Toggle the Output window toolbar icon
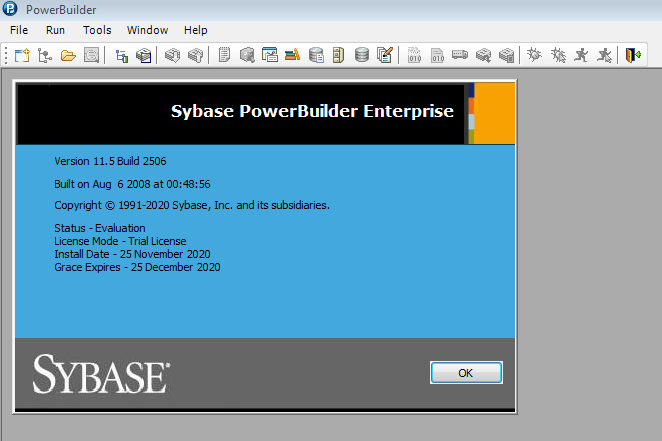Image resolution: width=662 pixels, height=441 pixels. [144, 55]
